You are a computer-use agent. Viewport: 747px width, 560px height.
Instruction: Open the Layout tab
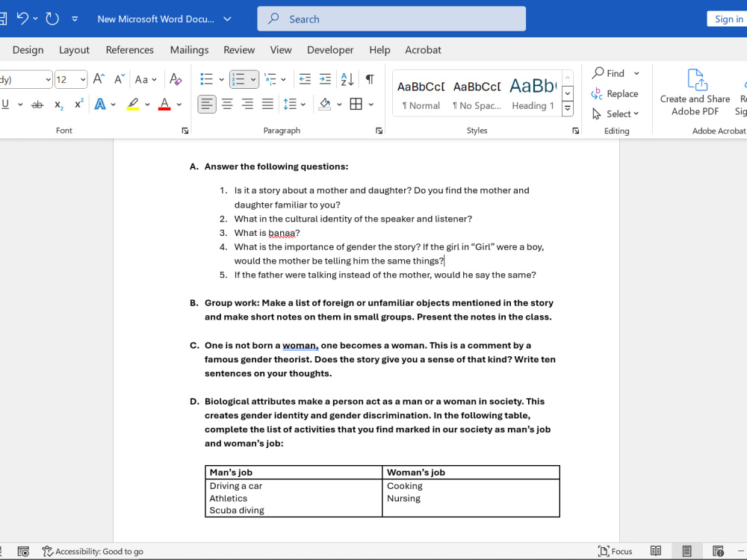[x=74, y=49]
